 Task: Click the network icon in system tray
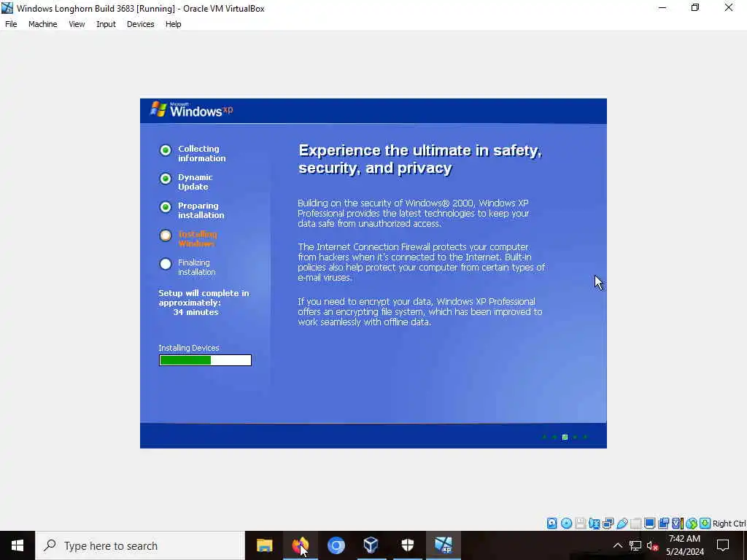tap(635, 545)
